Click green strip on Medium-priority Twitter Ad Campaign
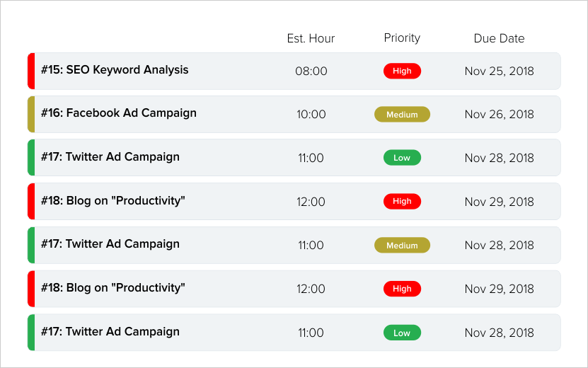Screen dimensions: 588x368 pos(31,245)
